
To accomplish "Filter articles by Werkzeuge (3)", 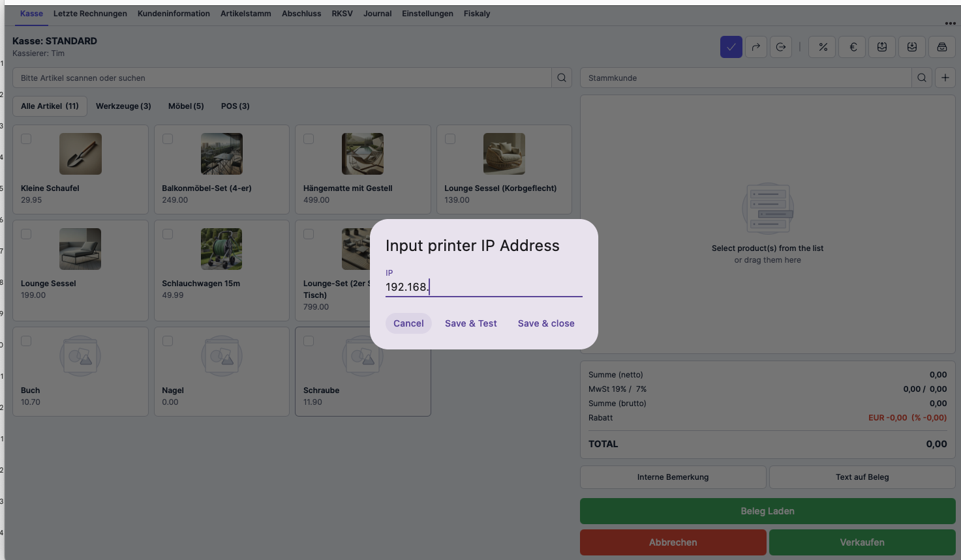I will 123,106.
